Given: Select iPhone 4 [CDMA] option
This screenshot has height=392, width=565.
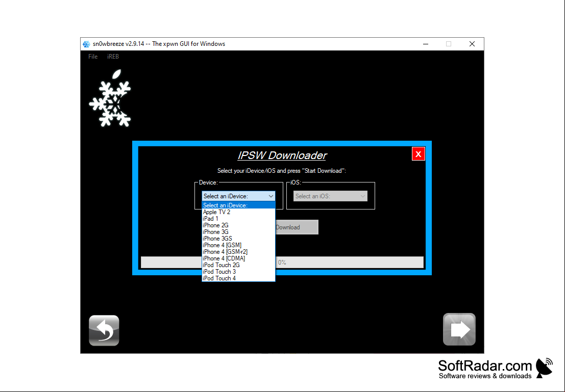Looking at the screenshot, I should [238, 258].
